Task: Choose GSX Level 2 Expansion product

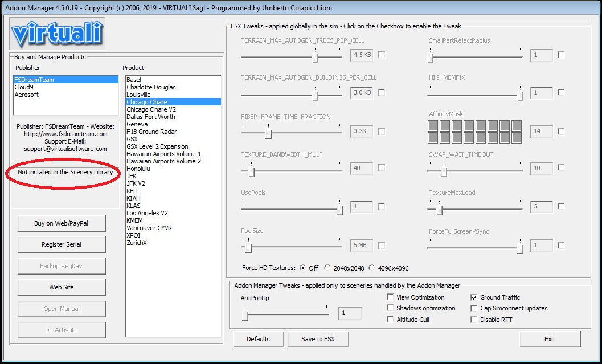Action: [158, 146]
